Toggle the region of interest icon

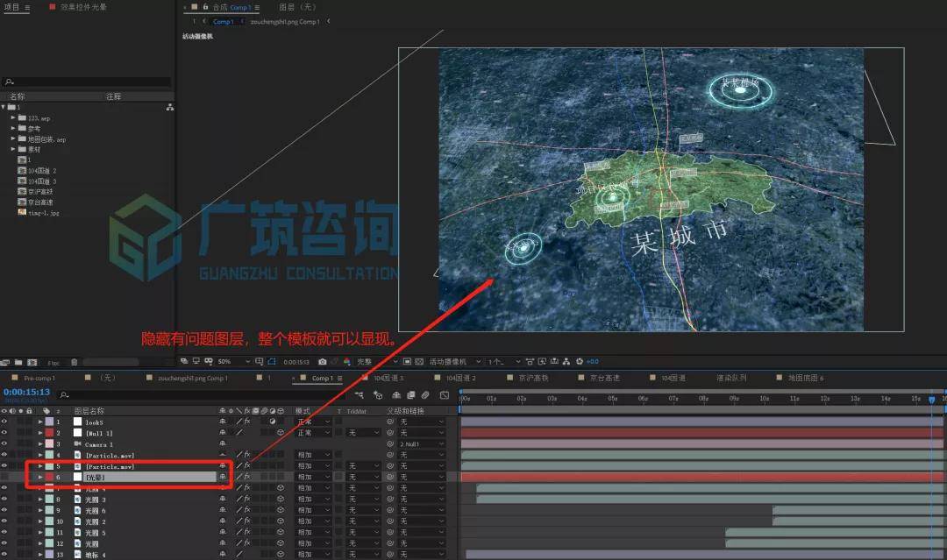(x=272, y=361)
